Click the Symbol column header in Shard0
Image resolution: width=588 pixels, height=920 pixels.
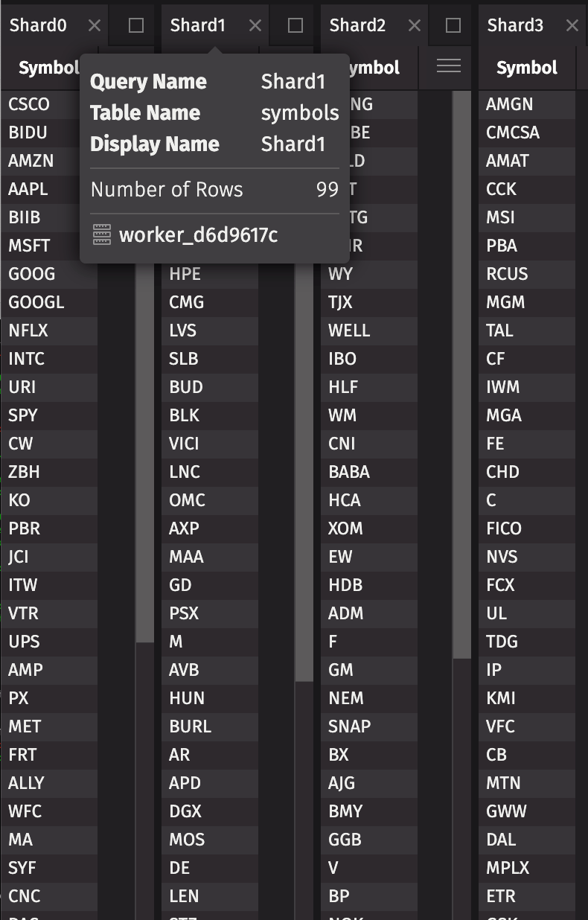tap(46, 68)
